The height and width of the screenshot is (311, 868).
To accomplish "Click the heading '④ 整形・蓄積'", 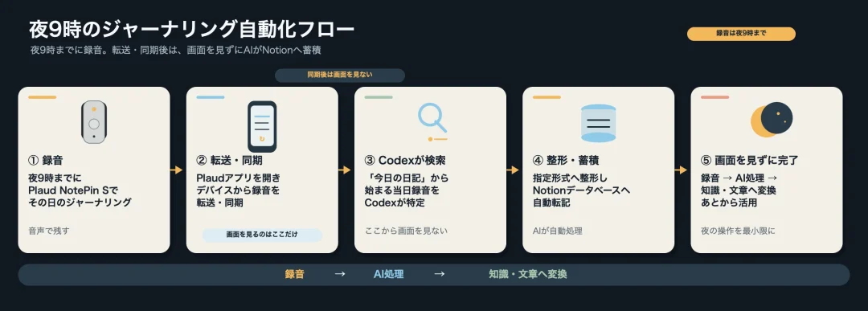I will 566,161.
